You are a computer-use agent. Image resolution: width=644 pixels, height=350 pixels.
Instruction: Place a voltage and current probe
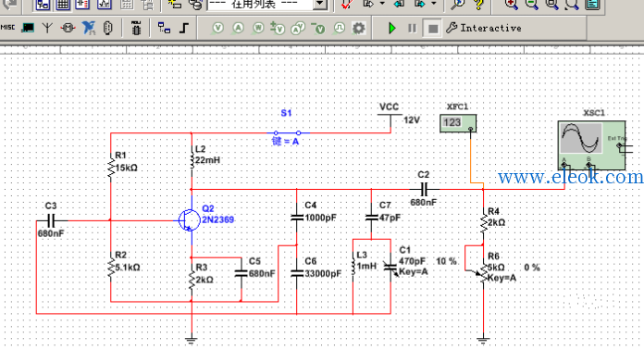pyautogui.click(x=298, y=28)
